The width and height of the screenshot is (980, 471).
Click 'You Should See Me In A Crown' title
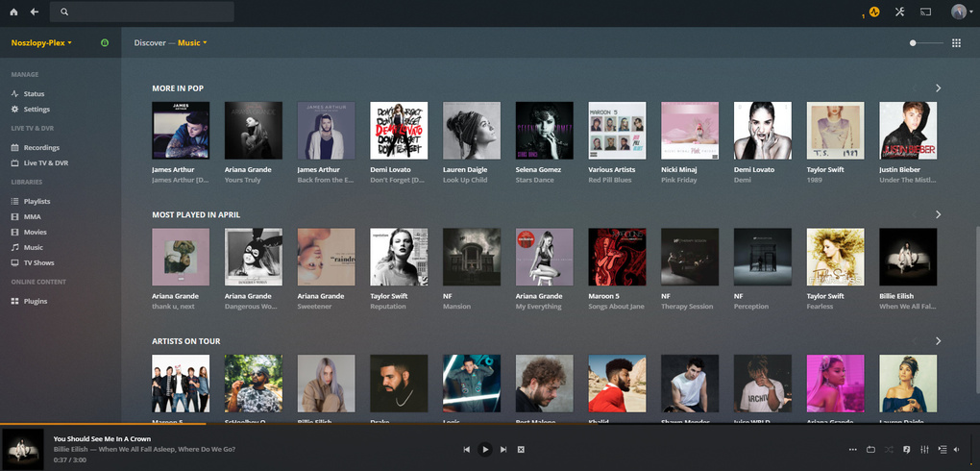[102, 439]
